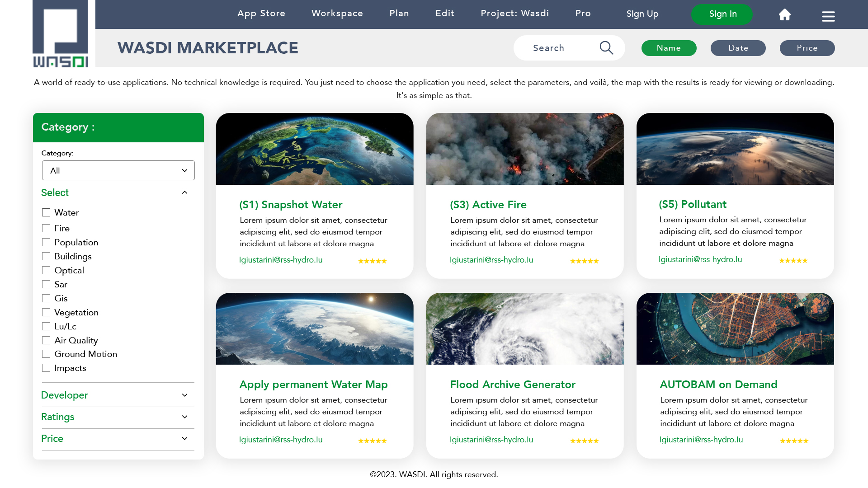This screenshot has height=488, width=868.
Task: Tick the Air Quality checkbox
Action: [46, 340]
